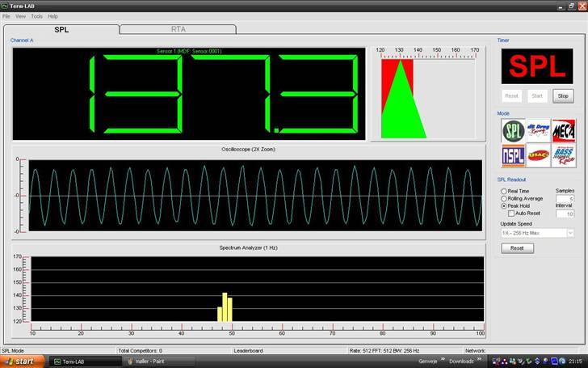Image resolution: width=588 pixels, height=368 pixels.
Task: Open the Tools menu
Action: [37, 16]
